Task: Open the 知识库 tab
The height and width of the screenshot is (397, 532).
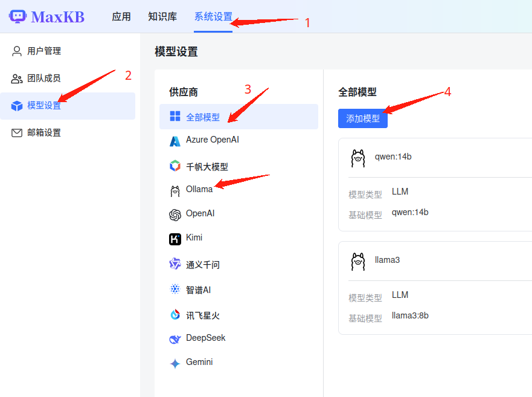Action: 162,16
